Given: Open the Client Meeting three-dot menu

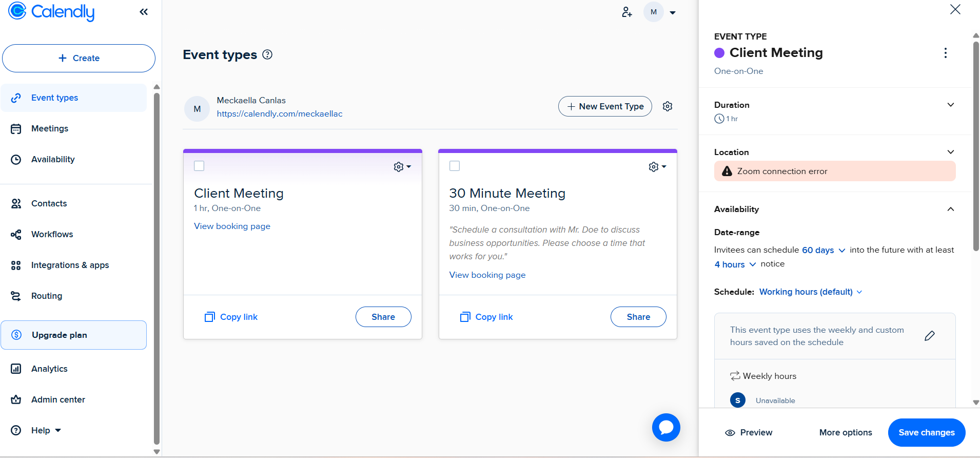Looking at the screenshot, I should pyautogui.click(x=945, y=53).
